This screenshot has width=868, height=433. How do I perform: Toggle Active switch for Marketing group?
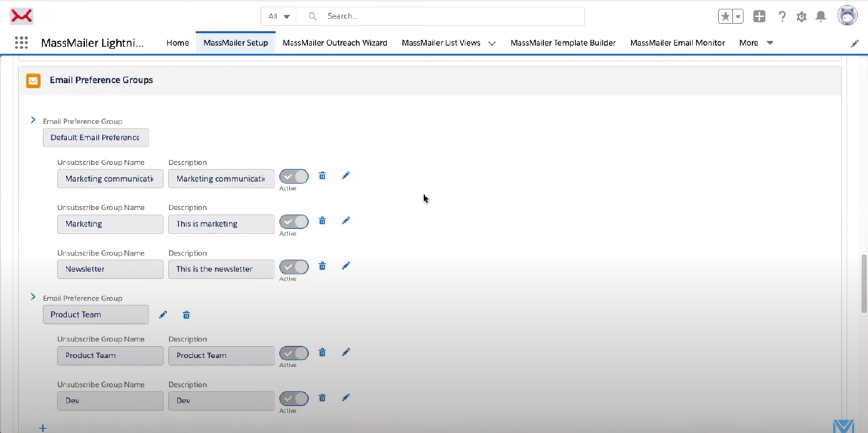[294, 222]
